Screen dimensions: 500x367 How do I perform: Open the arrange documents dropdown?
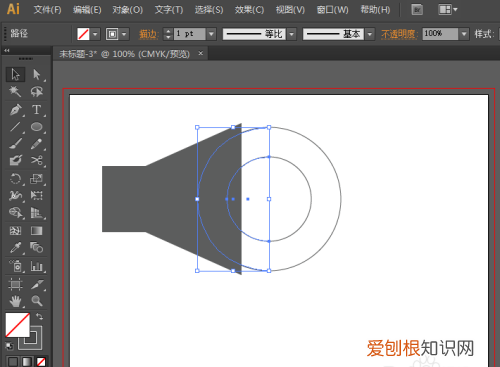(448, 10)
